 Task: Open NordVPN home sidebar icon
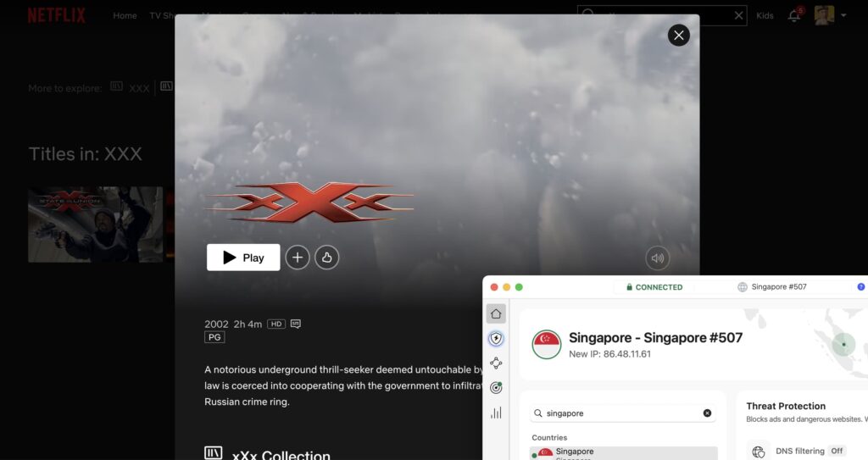(x=496, y=313)
